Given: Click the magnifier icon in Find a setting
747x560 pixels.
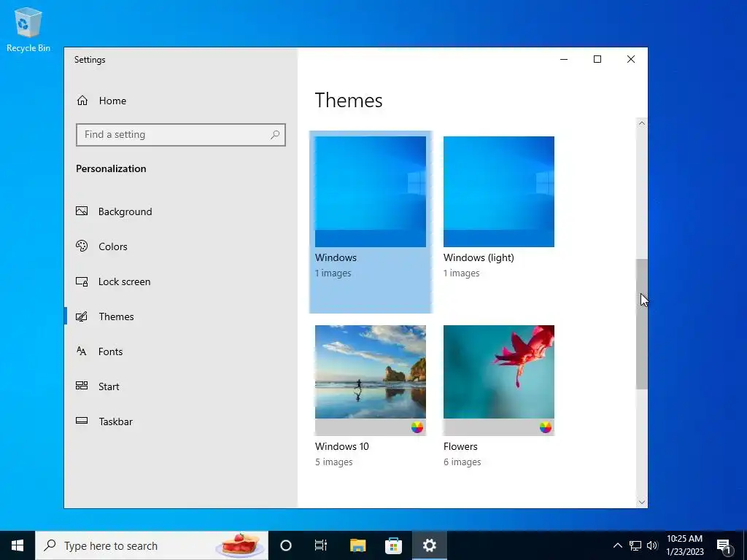Looking at the screenshot, I should pos(275,135).
